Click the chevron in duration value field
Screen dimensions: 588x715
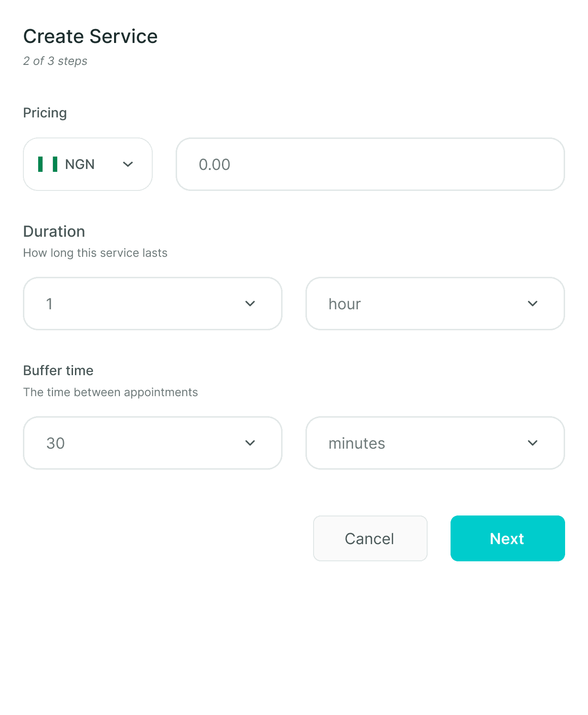point(250,304)
